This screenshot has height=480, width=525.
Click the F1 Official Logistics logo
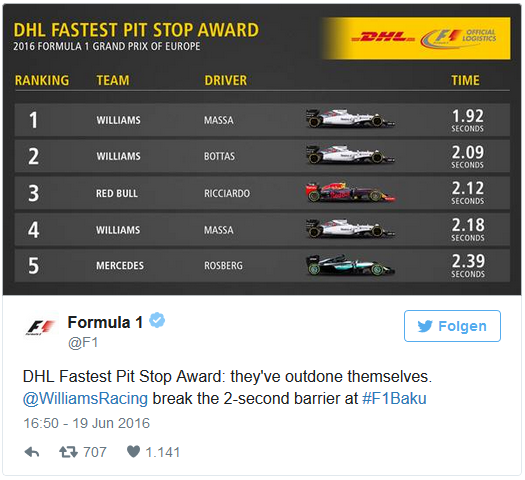click(458, 38)
